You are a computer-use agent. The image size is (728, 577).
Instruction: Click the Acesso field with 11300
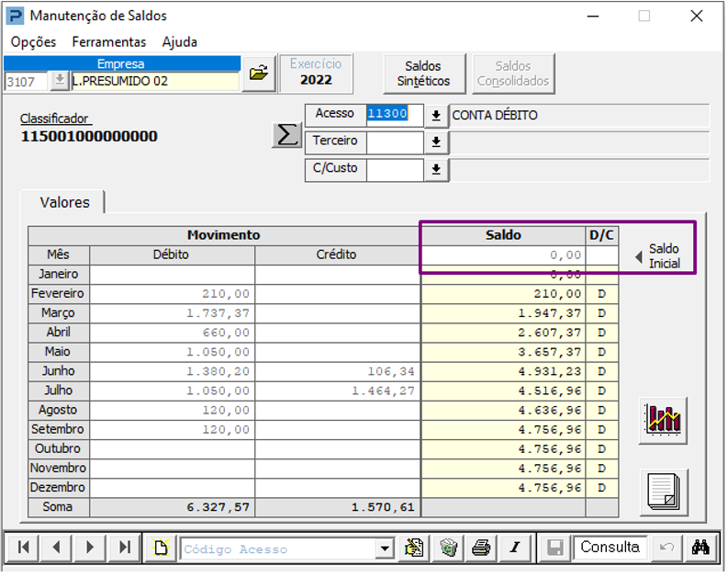[394, 114]
